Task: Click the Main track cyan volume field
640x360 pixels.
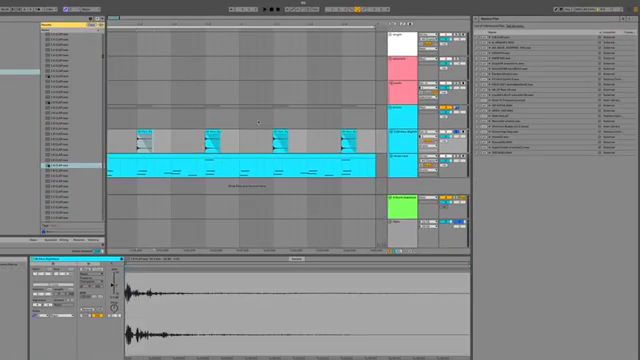Action: (446, 222)
